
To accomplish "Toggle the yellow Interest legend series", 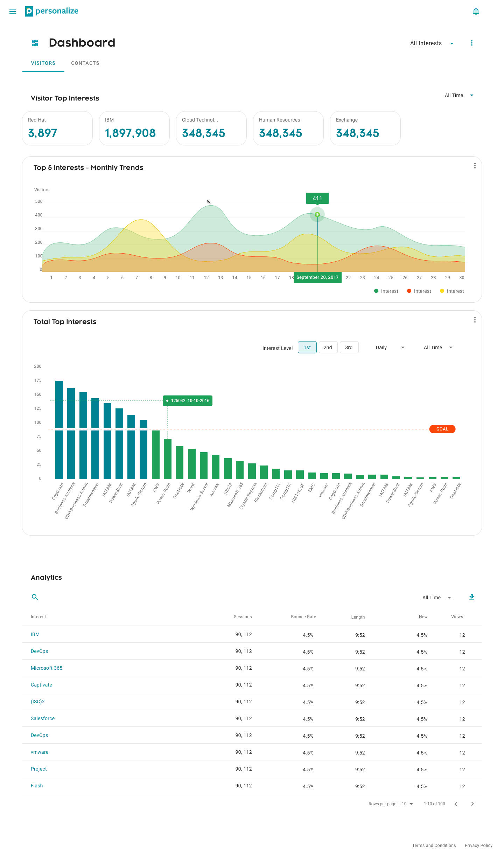I will [452, 291].
